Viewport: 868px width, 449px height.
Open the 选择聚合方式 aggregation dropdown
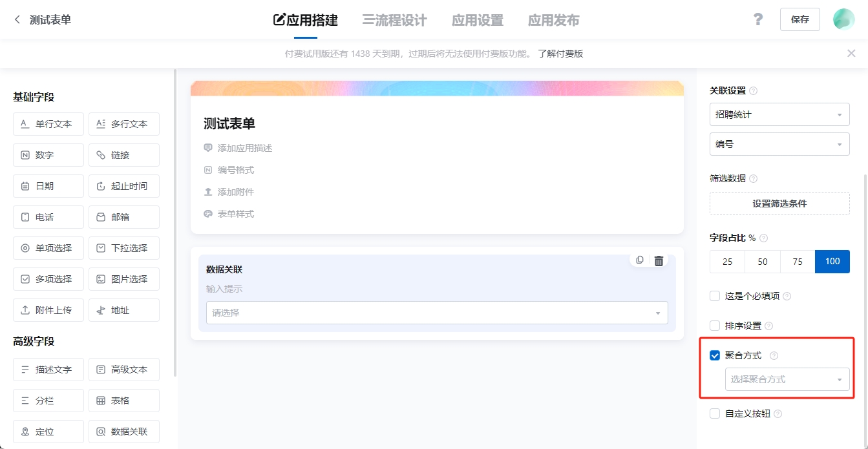pyautogui.click(x=787, y=379)
